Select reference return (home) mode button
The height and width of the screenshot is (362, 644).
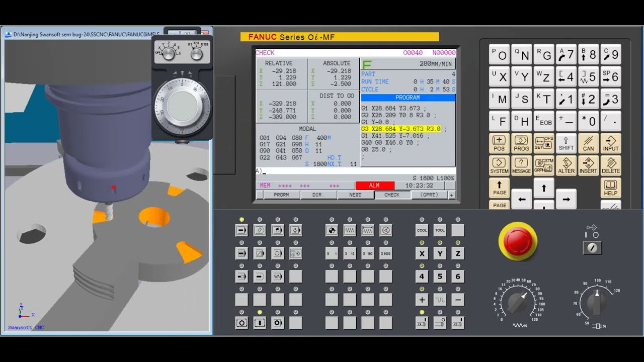click(332, 230)
